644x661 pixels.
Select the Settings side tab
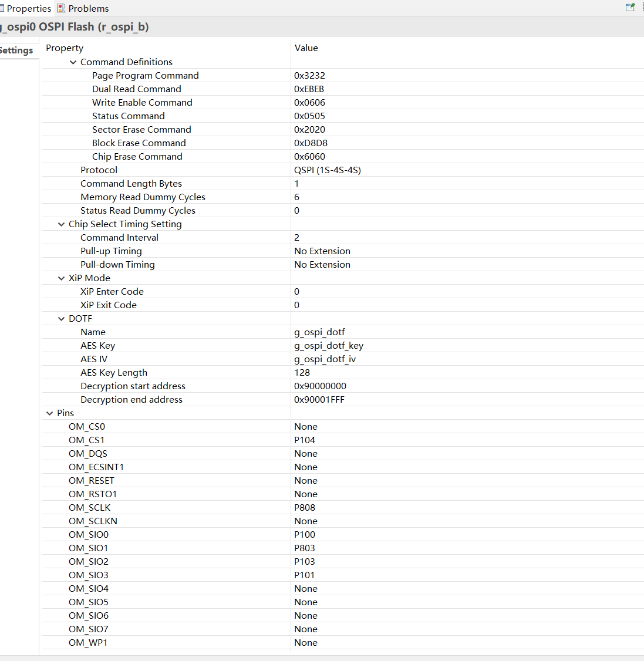[16, 50]
